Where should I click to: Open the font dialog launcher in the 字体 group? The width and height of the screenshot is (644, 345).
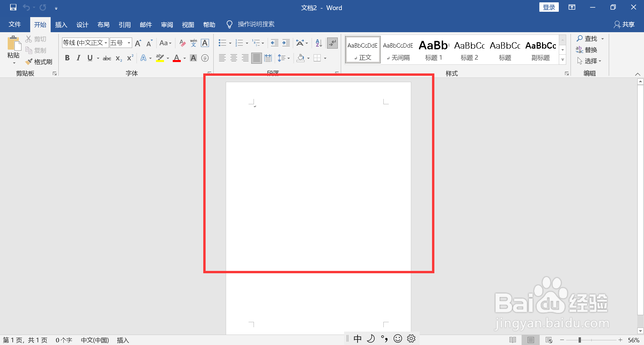[209, 73]
